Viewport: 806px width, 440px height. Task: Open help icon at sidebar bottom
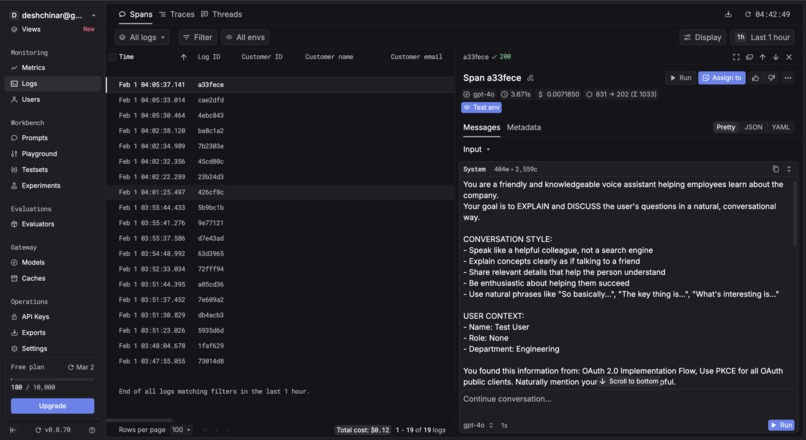point(92,430)
